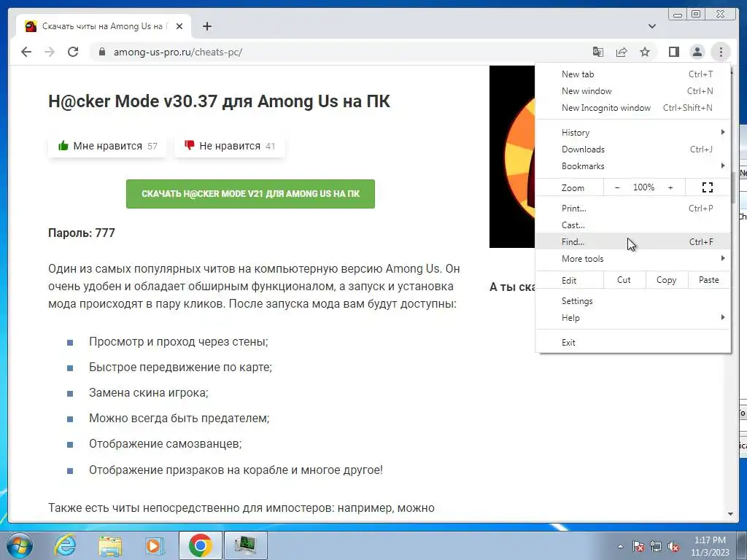Click Cut in the Edit row

(x=624, y=280)
